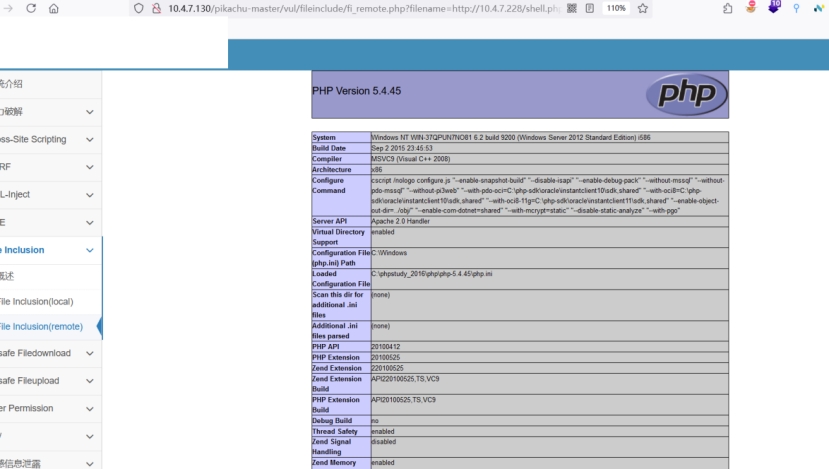Click the address bar URL field
The height and width of the screenshot is (469, 829).
point(364,8)
